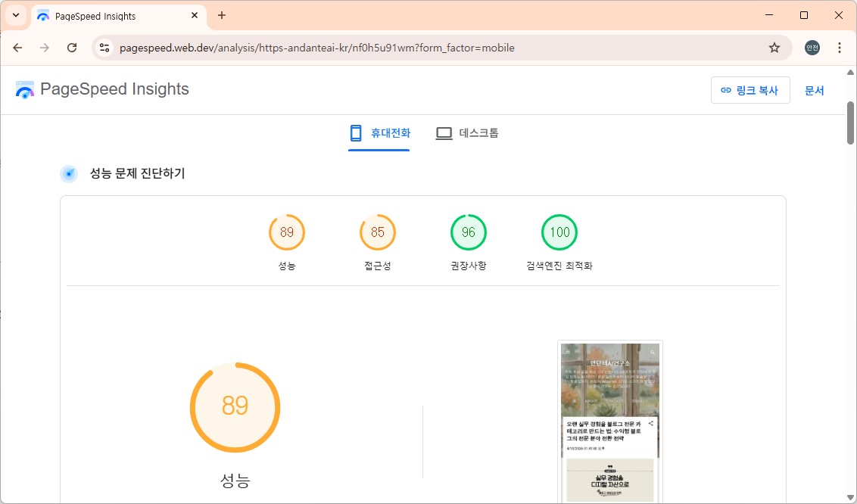Click the 링크 복사 button
The width and height of the screenshot is (857, 504).
(750, 89)
